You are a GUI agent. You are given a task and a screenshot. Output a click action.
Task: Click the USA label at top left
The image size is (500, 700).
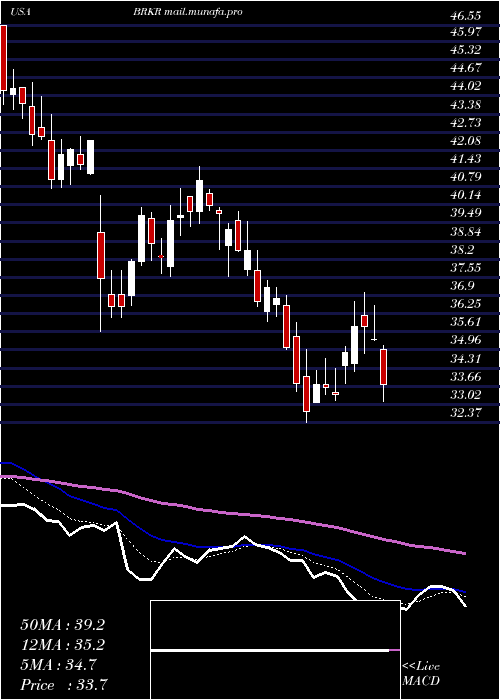tap(20, 12)
